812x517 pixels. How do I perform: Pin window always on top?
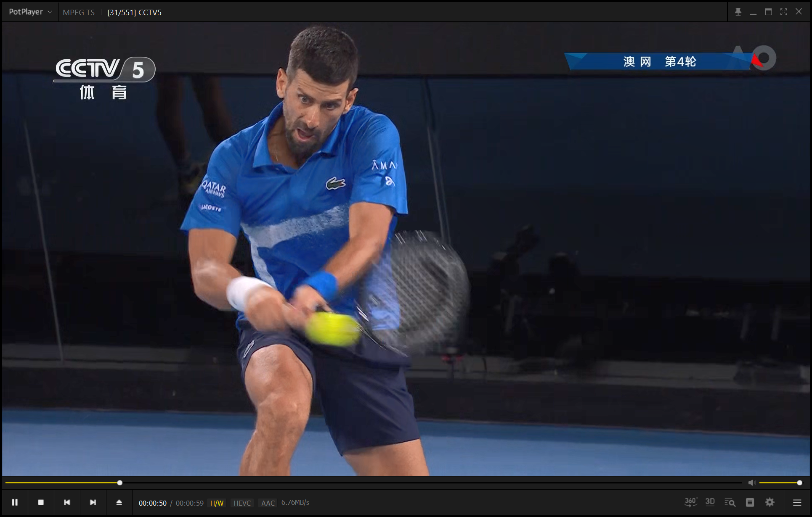738,12
